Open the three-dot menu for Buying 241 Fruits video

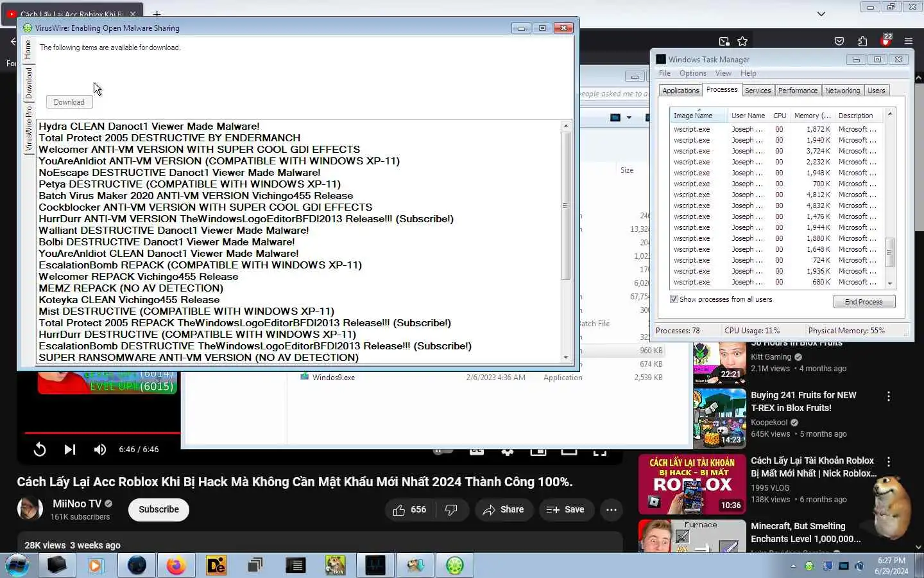click(889, 396)
